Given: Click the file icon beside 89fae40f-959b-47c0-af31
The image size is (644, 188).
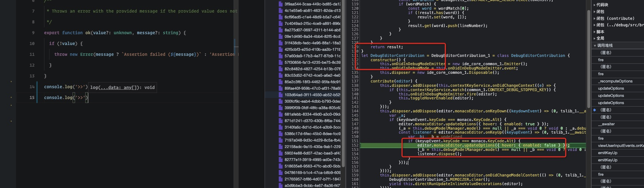Looking at the screenshot, I should pos(280,88).
